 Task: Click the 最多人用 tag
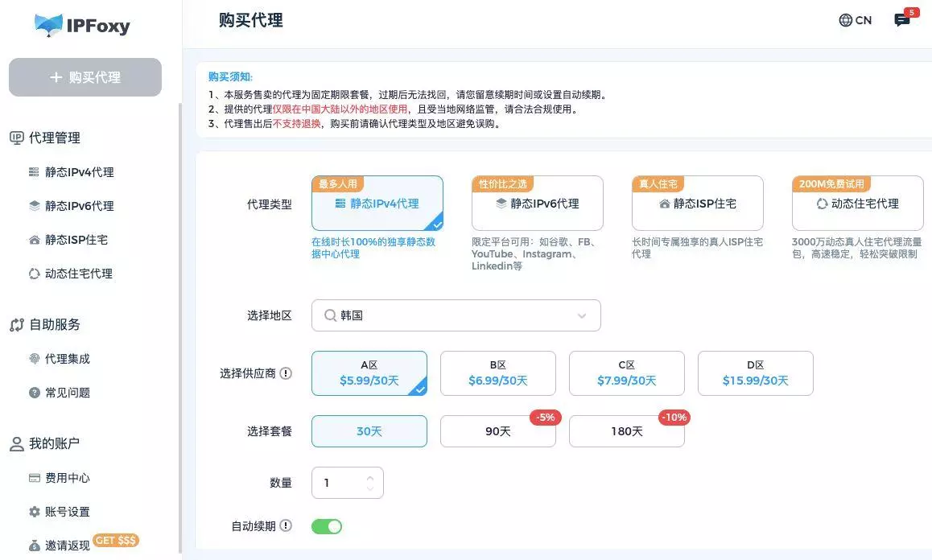(338, 183)
